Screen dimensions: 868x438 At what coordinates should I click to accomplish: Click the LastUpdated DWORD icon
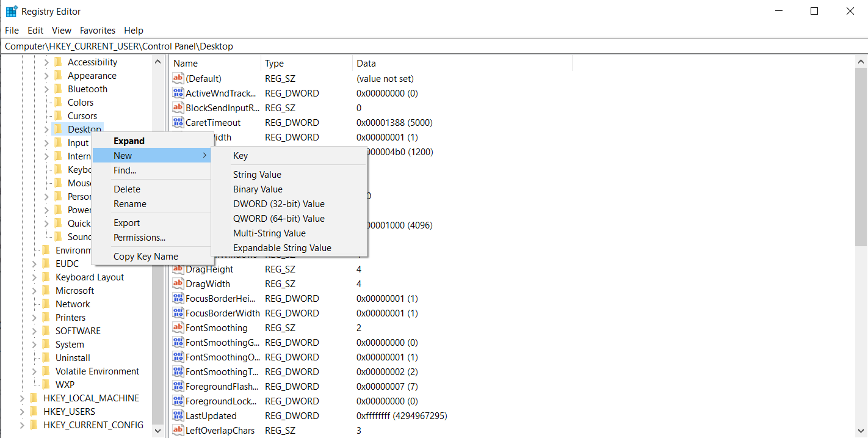tap(178, 415)
